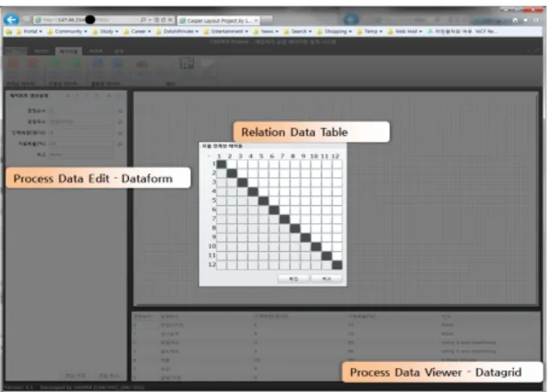550x392 pixels.
Task: Open the WCF favorites bar link
Action: point(461,31)
